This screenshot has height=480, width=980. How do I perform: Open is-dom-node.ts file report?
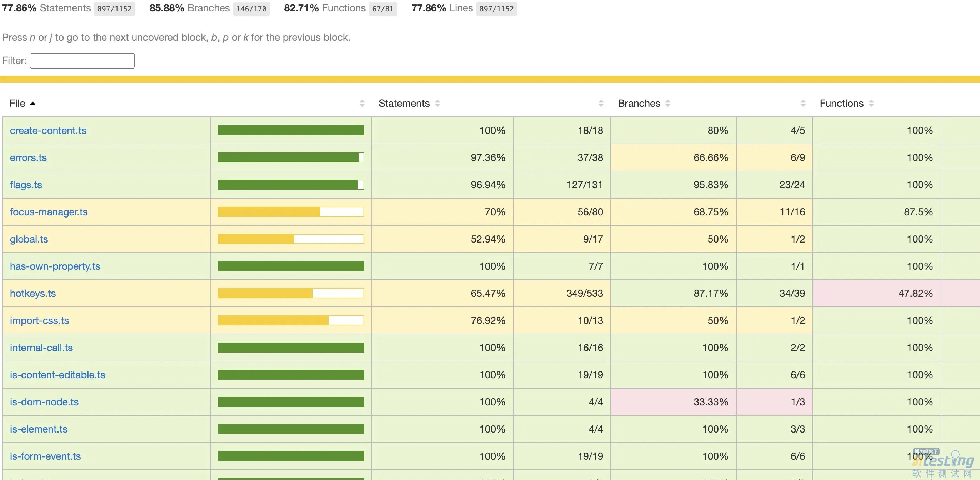tap(44, 402)
